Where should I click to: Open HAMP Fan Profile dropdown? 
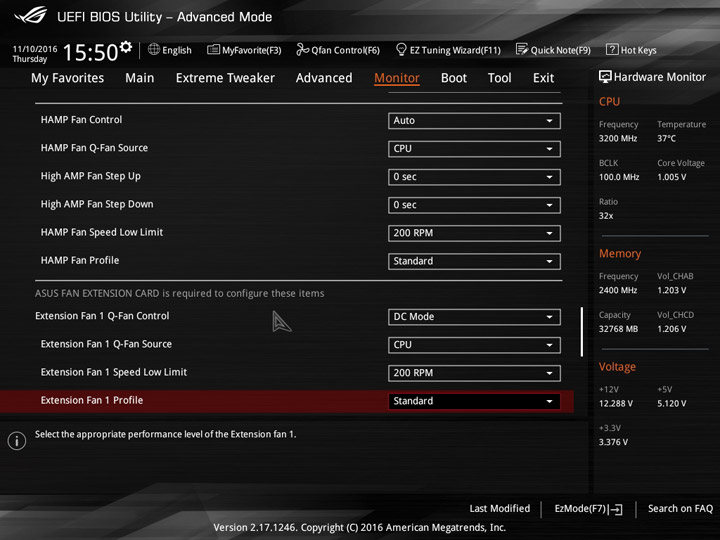click(x=474, y=261)
